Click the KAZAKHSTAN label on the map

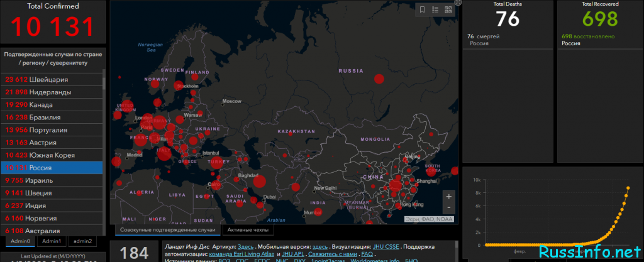[296, 131]
